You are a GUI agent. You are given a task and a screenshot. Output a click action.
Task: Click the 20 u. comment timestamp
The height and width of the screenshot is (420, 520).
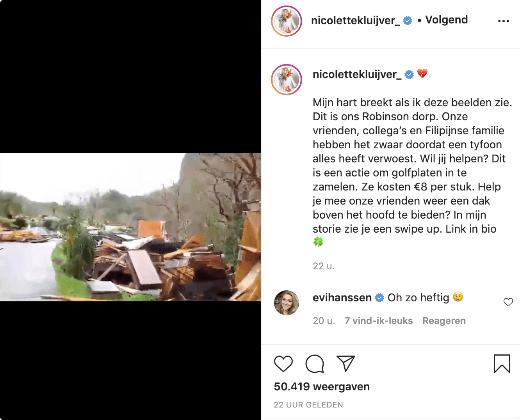(324, 321)
